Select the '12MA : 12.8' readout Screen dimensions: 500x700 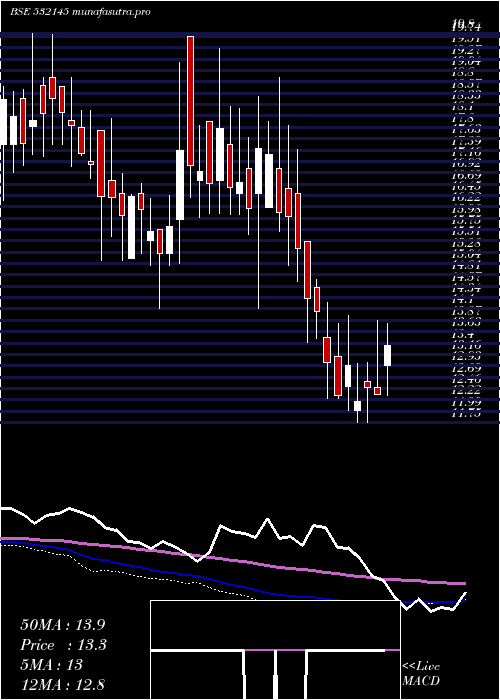(62, 684)
